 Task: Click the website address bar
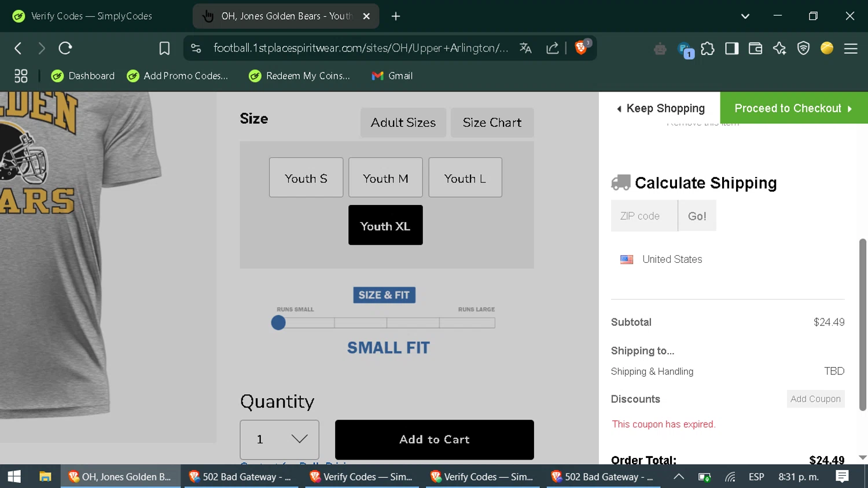(361, 48)
